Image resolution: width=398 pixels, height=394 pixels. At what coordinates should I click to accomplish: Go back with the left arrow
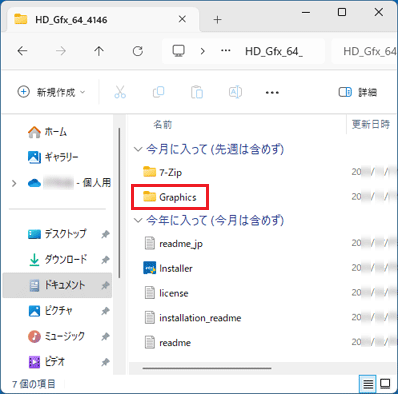click(22, 51)
